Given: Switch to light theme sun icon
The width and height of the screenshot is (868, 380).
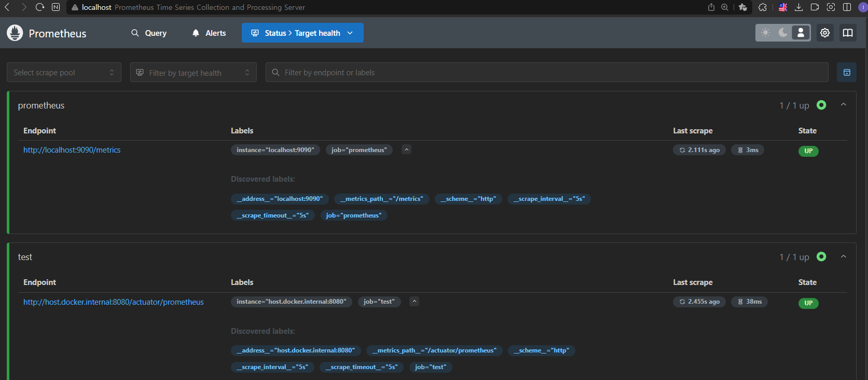Looking at the screenshot, I should coord(766,33).
